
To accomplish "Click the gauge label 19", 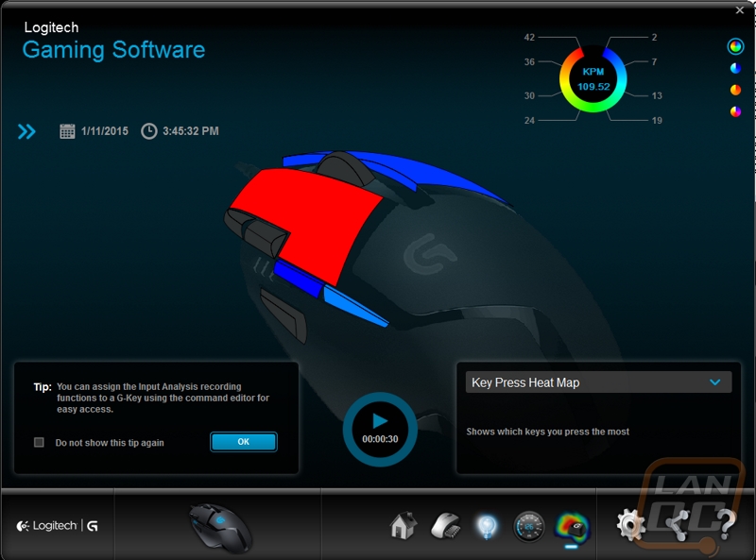I will click(x=657, y=121).
